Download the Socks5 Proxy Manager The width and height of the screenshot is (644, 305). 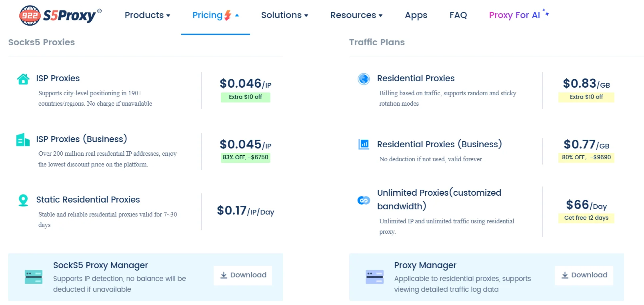point(243,275)
